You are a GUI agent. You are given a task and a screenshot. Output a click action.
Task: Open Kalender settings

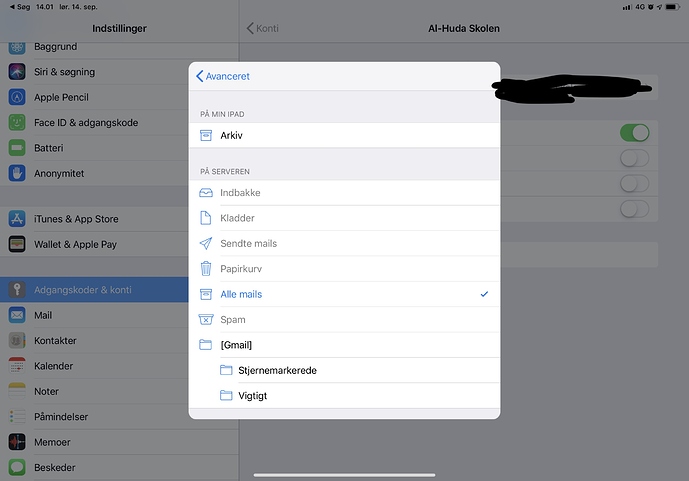click(94, 366)
